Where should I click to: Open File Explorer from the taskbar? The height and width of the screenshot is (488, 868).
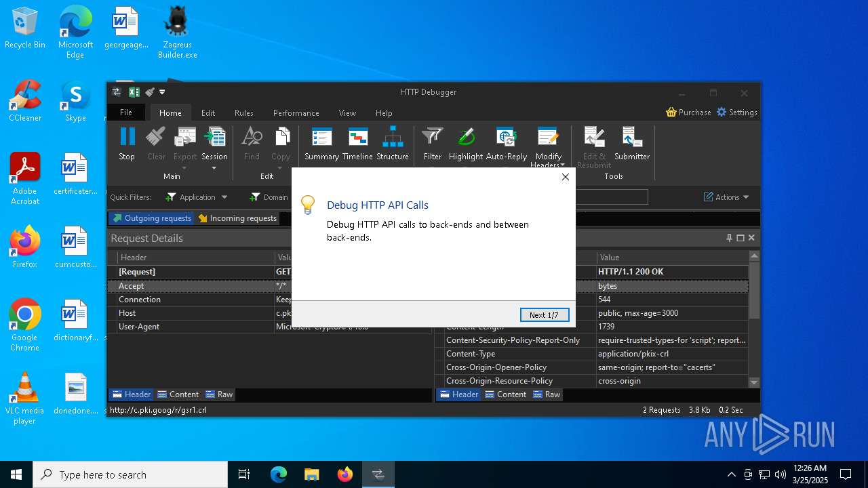coord(311,474)
